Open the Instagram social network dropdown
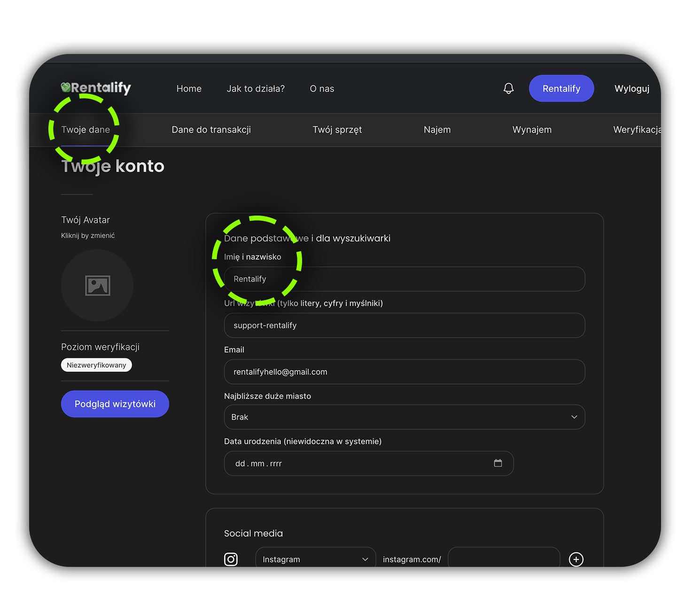 (315, 559)
